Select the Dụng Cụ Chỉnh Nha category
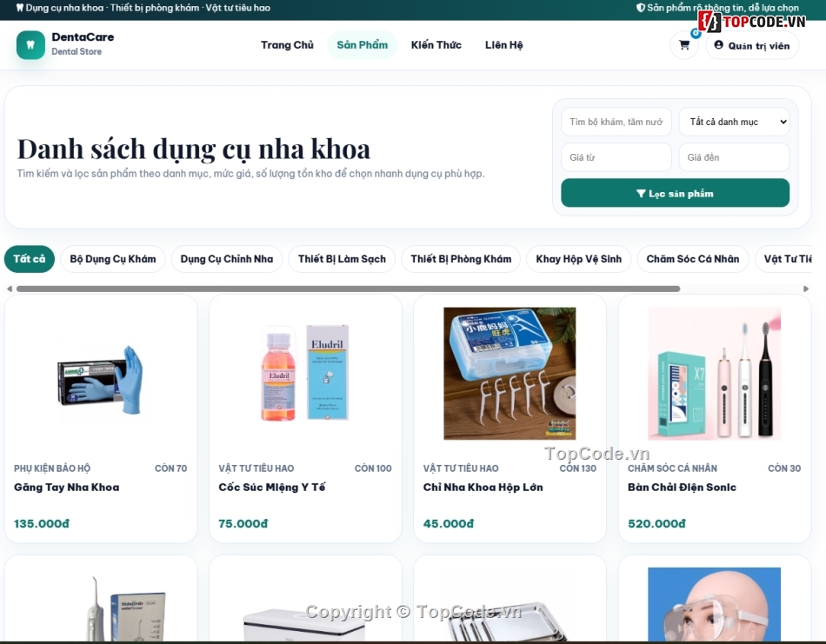Image resolution: width=826 pixels, height=644 pixels. [x=227, y=259]
